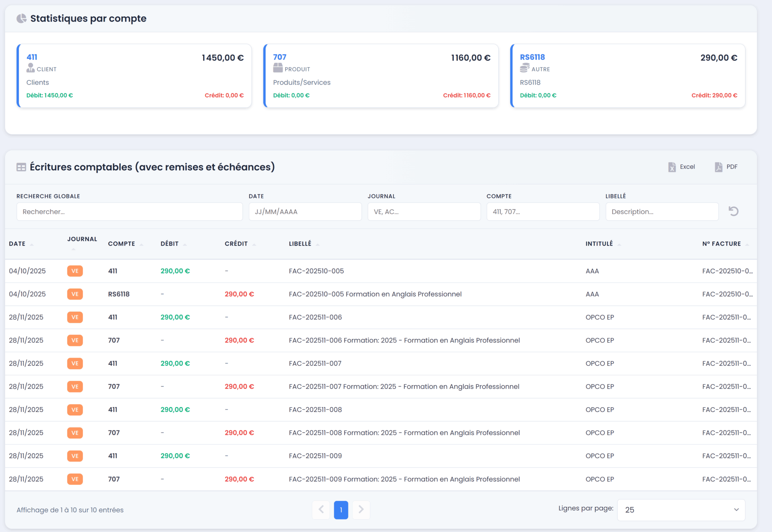Sort table by Débit column header
This screenshot has height=532, width=772.
[170, 244]
